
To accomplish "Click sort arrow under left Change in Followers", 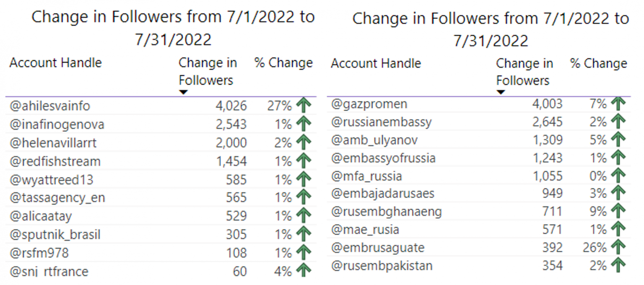I will point(183,92).
